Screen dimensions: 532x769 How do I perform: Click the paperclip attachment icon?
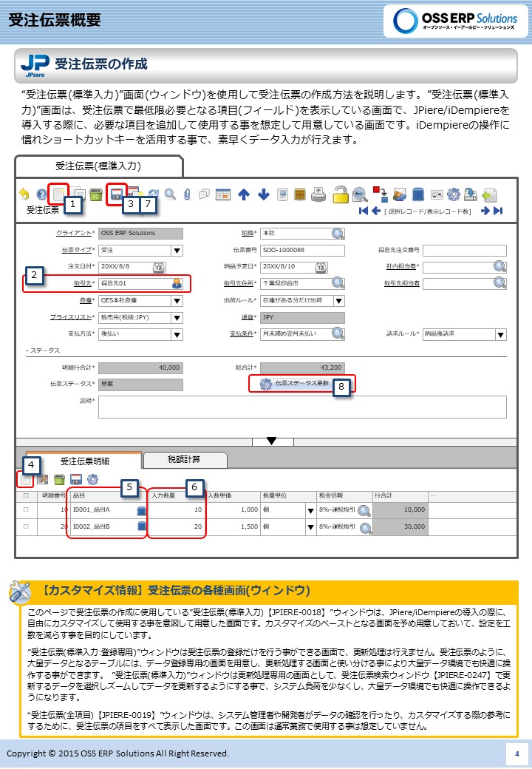(x=187, y=194)
